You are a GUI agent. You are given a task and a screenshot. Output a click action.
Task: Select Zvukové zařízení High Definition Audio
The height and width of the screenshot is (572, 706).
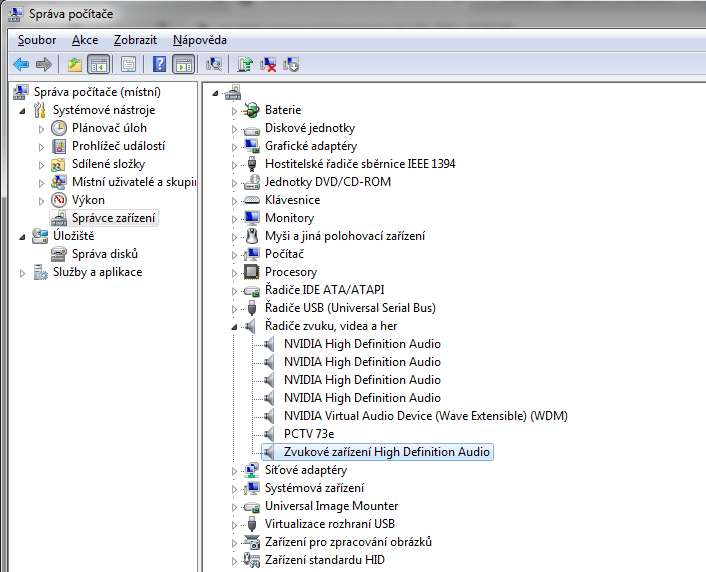387,452
